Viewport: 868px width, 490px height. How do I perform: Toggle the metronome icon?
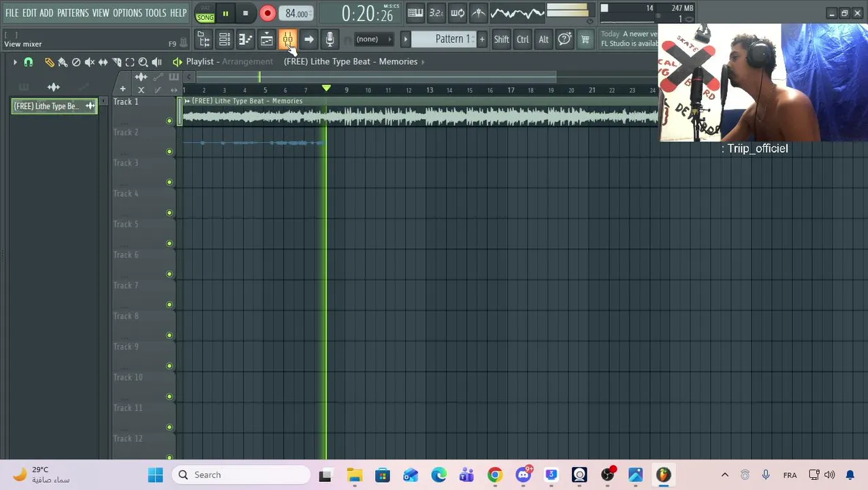tap(479, 13)
